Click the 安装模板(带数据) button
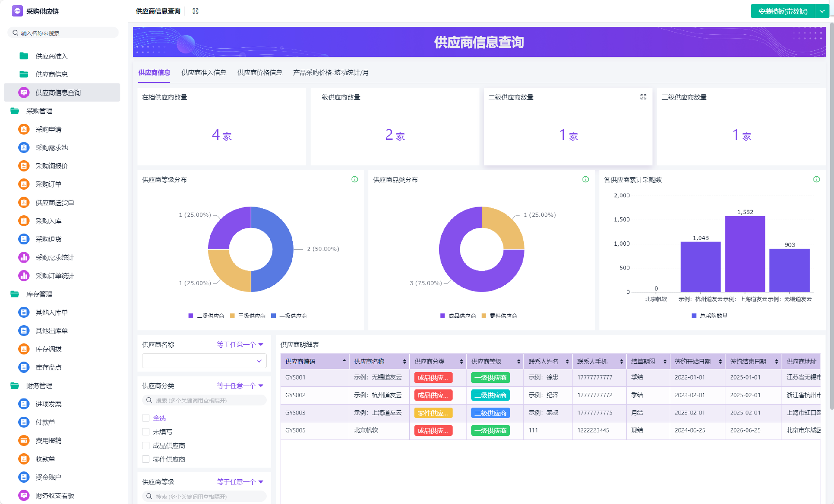Viewport: 834px width, 504px height. [783, 11]
